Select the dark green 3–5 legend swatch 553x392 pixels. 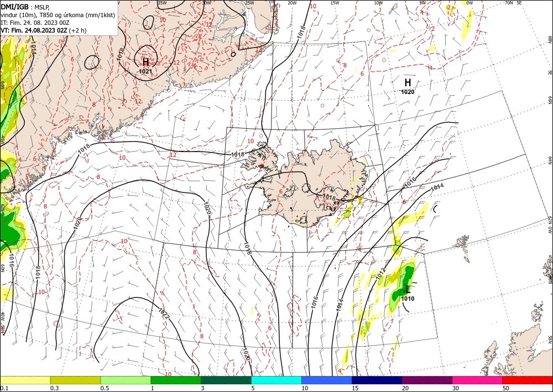click(226, 380)
